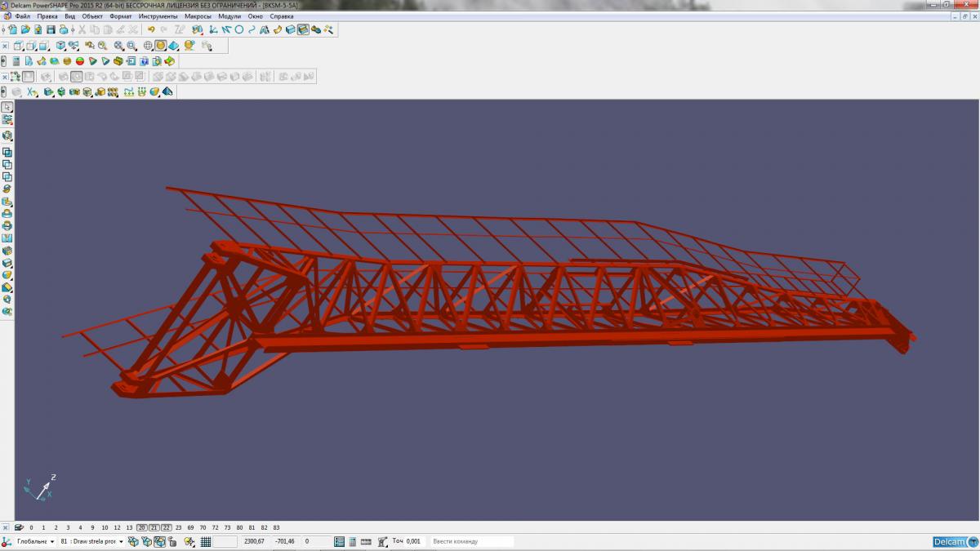Click the Undo arrow icon
This screenshot has width=980, height=551.
[x=151, y=29]
